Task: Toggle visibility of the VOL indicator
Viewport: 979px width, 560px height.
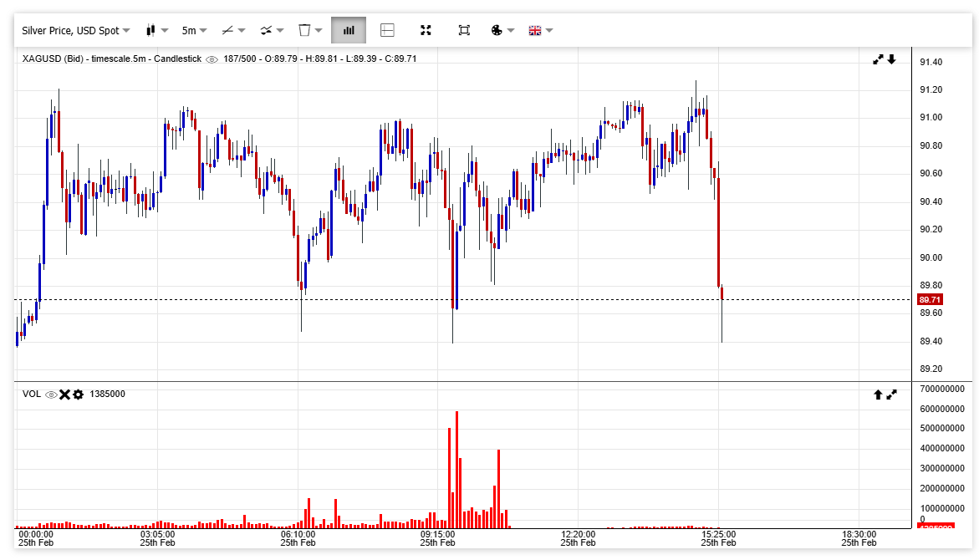Action: 50,395
